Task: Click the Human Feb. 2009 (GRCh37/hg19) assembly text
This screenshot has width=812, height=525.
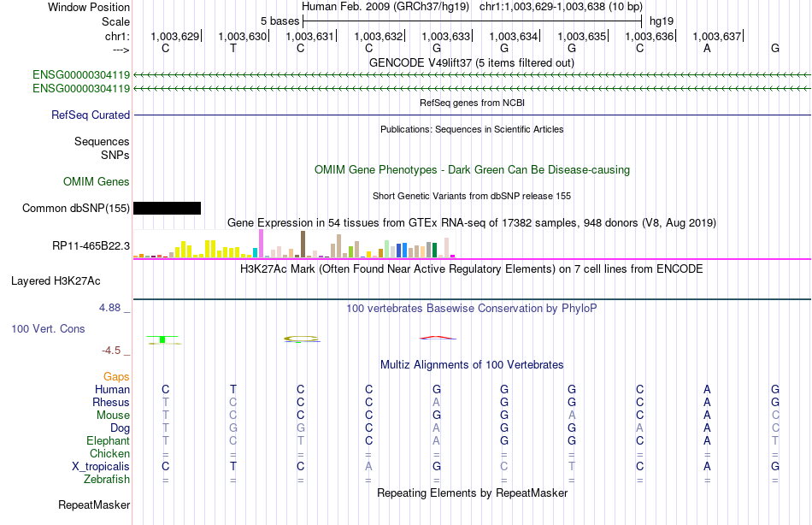Action: tap(385, 7)
